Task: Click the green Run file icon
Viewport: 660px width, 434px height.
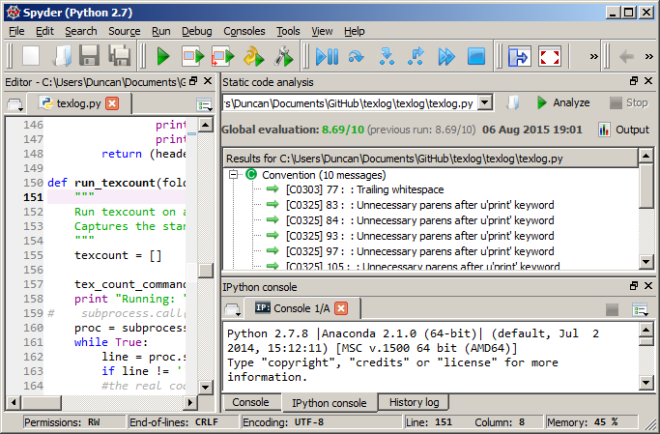Action: coord(163,56)
